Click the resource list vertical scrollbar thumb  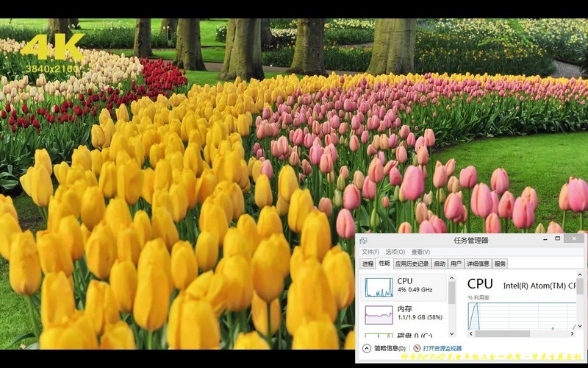coord(452,292)
